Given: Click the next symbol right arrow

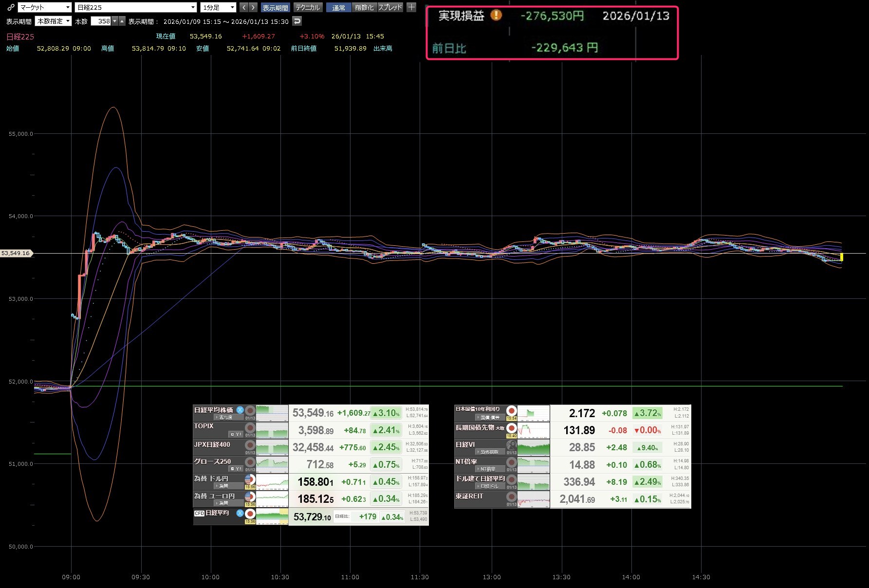Looking at the screenshot, I should click(253, 7).
